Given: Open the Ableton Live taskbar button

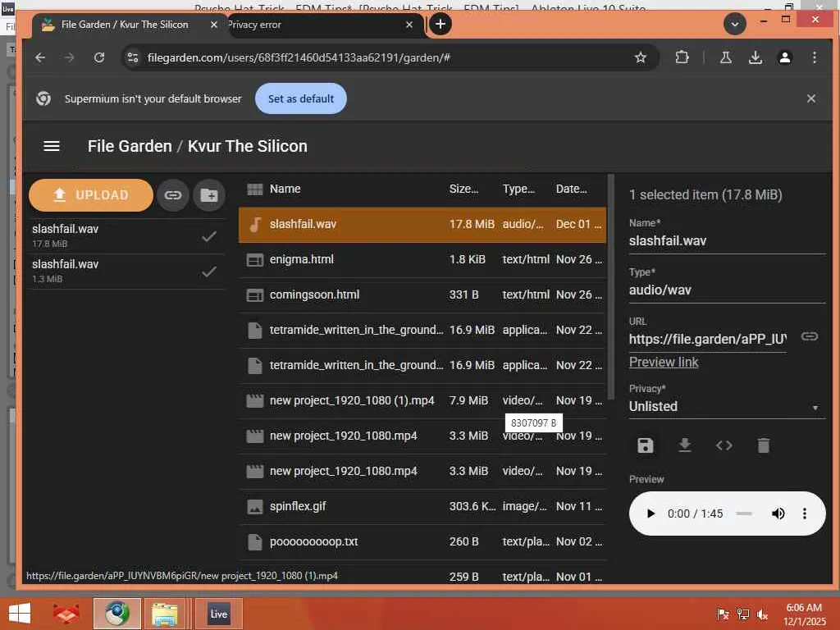Looking at the screenshot, I should (x=218, y=614).
